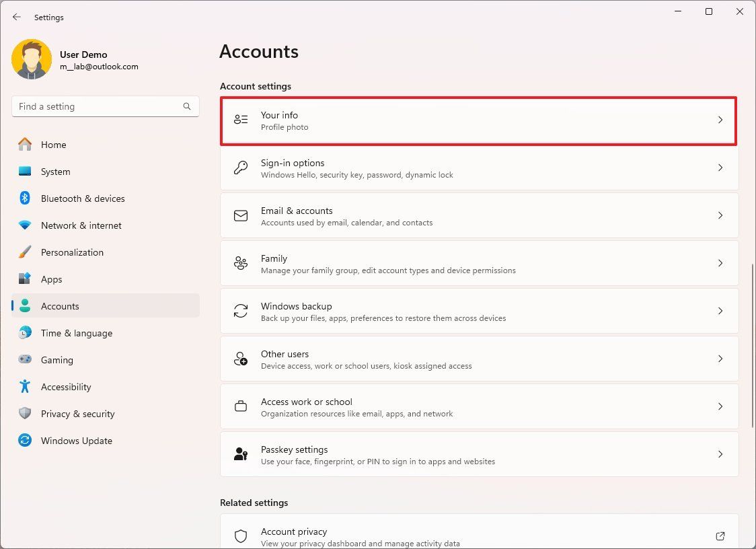This screenshot has height=549, width=756.
Task: Open the Account privacy link
Action: (x=294, y=532)
